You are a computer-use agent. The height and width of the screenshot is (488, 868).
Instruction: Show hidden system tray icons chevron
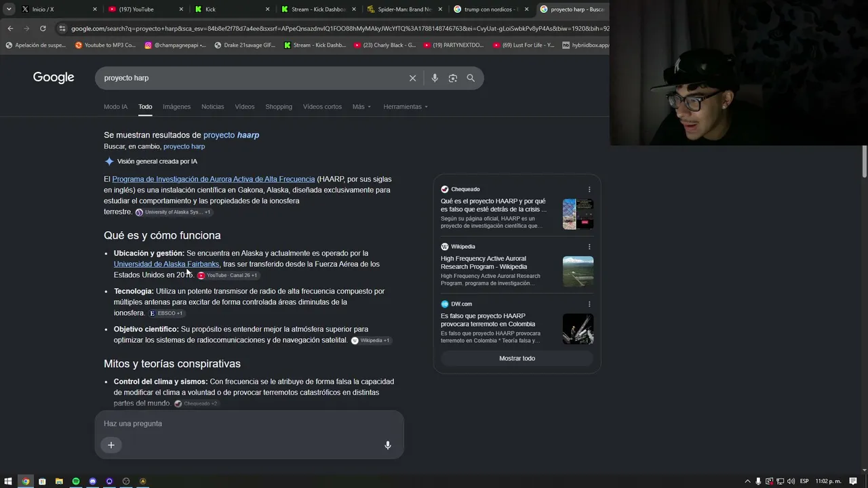(x=747, y=481)
